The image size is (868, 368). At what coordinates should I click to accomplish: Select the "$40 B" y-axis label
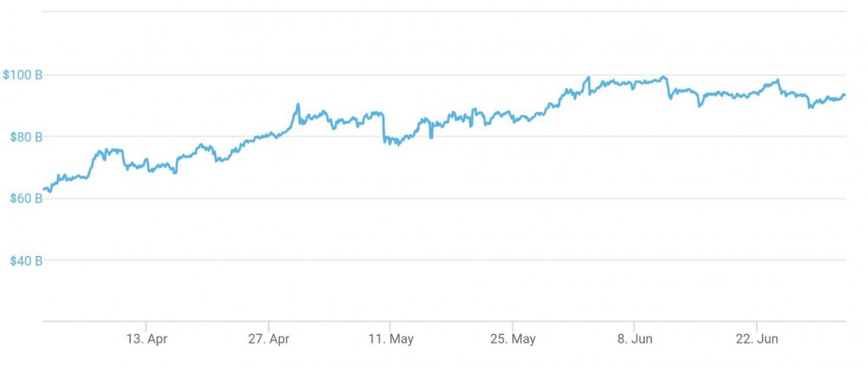(25, 260)
